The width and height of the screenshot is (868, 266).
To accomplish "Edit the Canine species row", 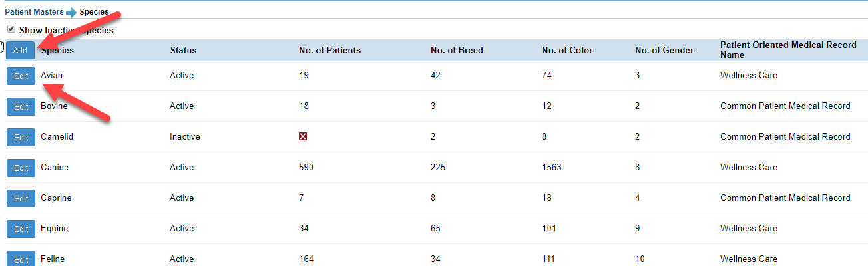I will click(21, 168).
